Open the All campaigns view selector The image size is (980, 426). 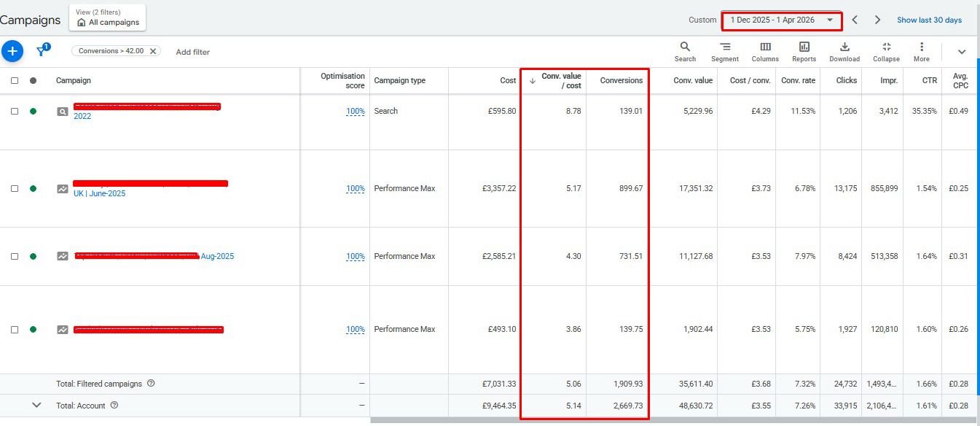107,18
